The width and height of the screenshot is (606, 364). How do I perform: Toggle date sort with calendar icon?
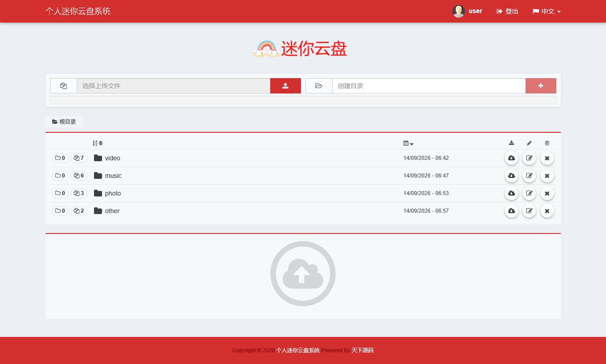point(408,143)
